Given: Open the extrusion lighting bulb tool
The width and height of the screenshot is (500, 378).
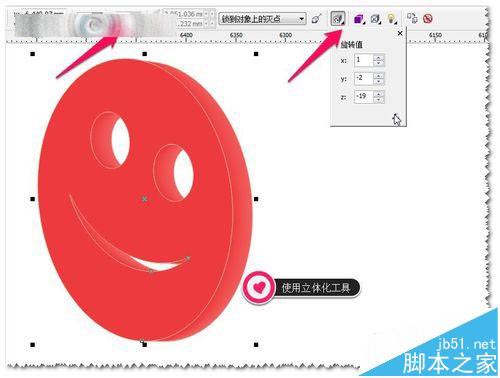Looking at the screenshot, I should pos(392,19).
